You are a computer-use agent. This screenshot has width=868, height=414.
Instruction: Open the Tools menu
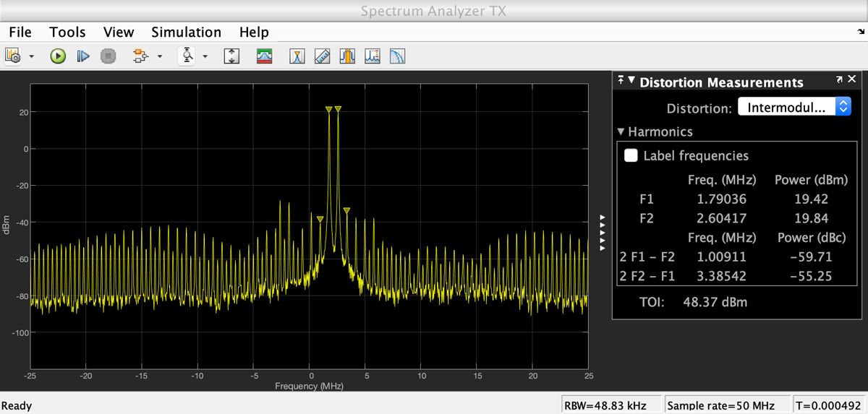click(x=67, y=33)
